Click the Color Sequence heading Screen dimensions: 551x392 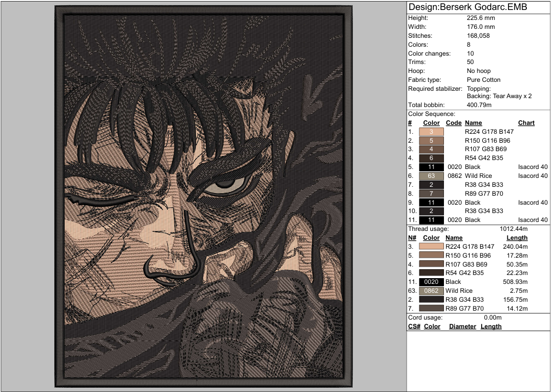pyautogui.click(x=431, y=114)
